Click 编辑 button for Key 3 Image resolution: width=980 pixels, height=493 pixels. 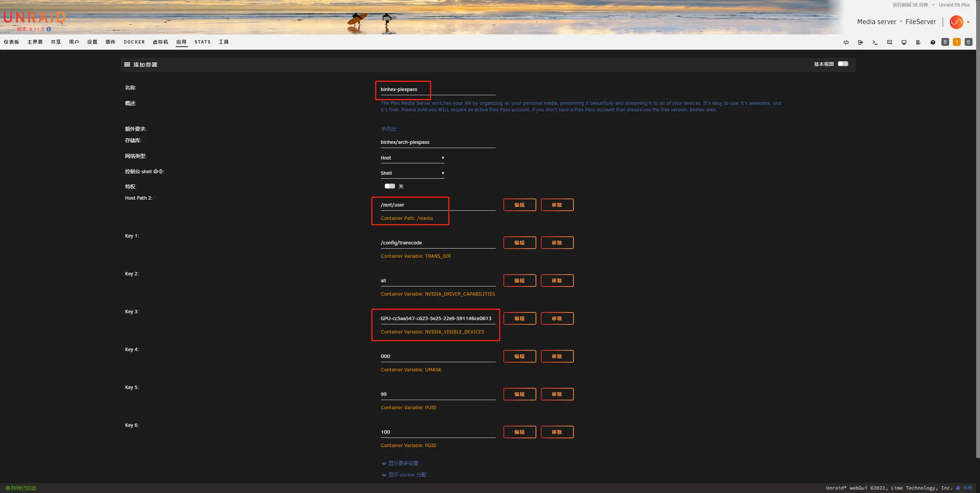519,318
